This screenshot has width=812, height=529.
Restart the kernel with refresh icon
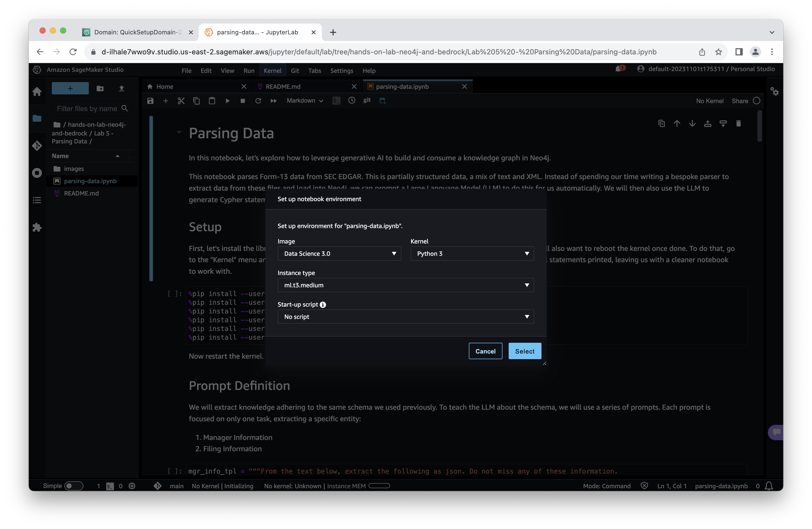(258, 101)
